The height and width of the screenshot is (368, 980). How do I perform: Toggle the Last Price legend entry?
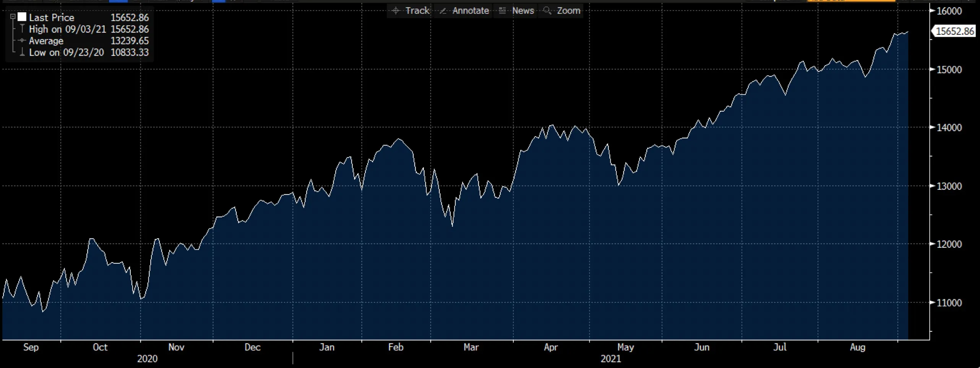pos(52,17)
